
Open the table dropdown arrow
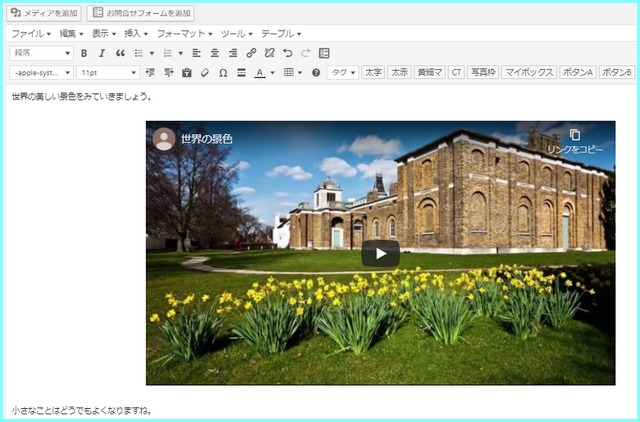300,73
